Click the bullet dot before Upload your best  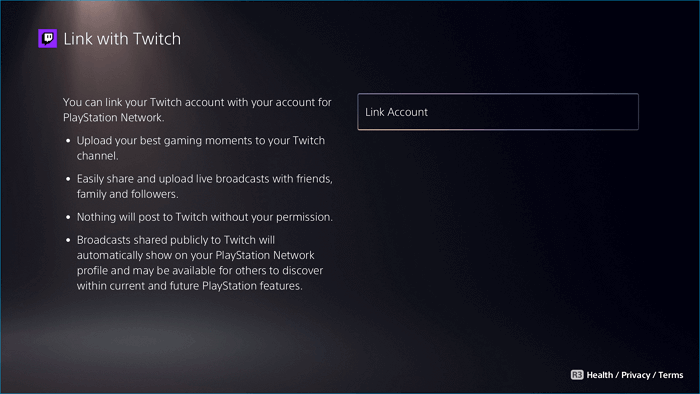tap(68, 141)
